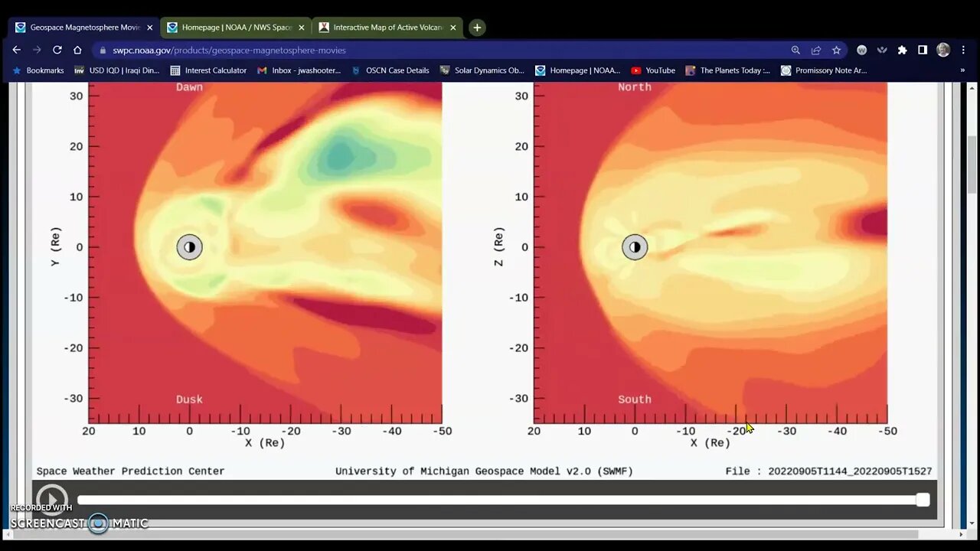Open the OSCN Case Details bookmark
Screen dimensions: 980x551
pos(390,70)
